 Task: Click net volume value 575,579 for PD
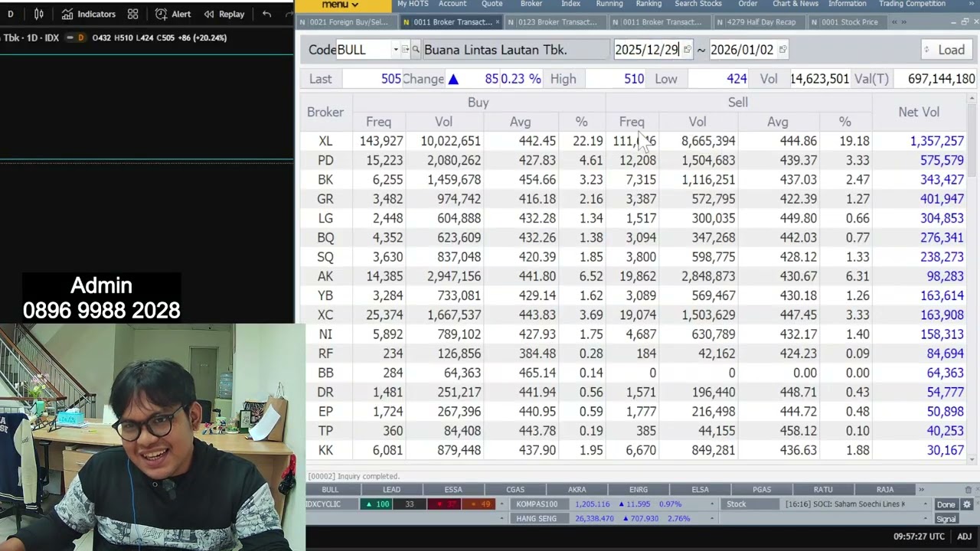pos(942,161)
